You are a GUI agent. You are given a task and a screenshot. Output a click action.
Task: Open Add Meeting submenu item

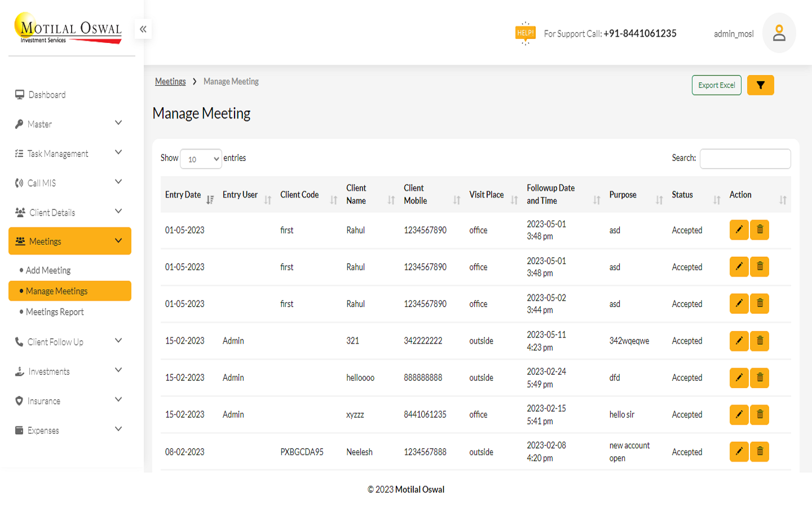click(x=48, y=270)
